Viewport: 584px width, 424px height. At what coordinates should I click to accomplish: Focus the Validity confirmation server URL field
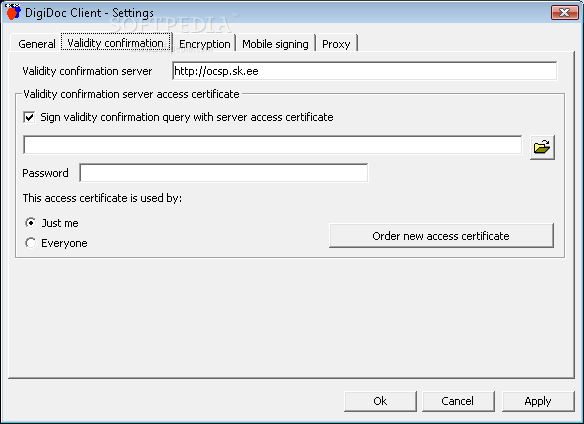(365, 71)
